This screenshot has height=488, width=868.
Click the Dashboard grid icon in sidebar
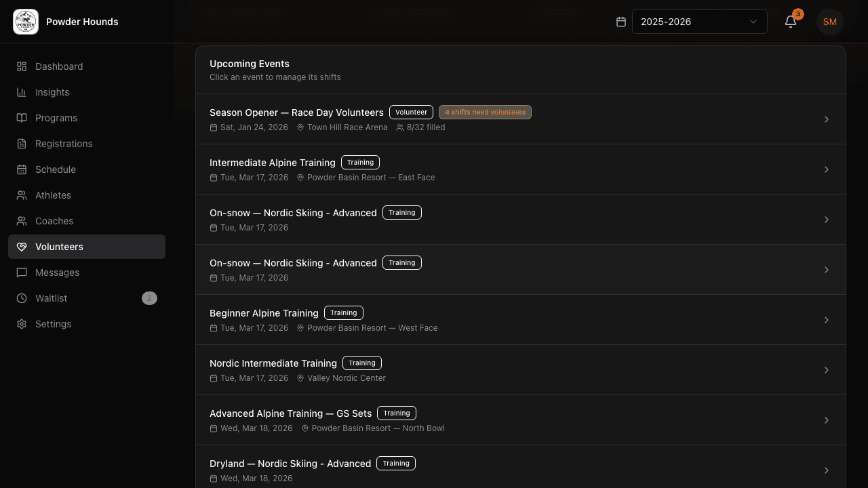point(22,66)
